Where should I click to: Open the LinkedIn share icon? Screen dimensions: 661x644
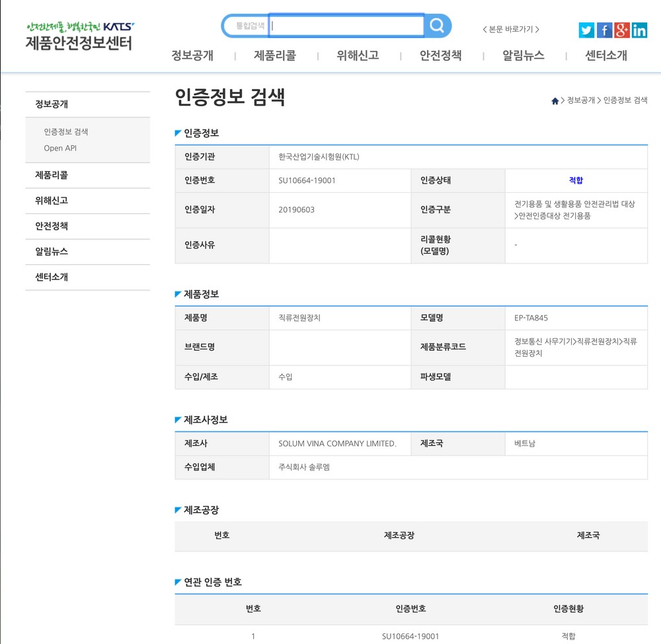pyautogui.click(x=639, y=30)
